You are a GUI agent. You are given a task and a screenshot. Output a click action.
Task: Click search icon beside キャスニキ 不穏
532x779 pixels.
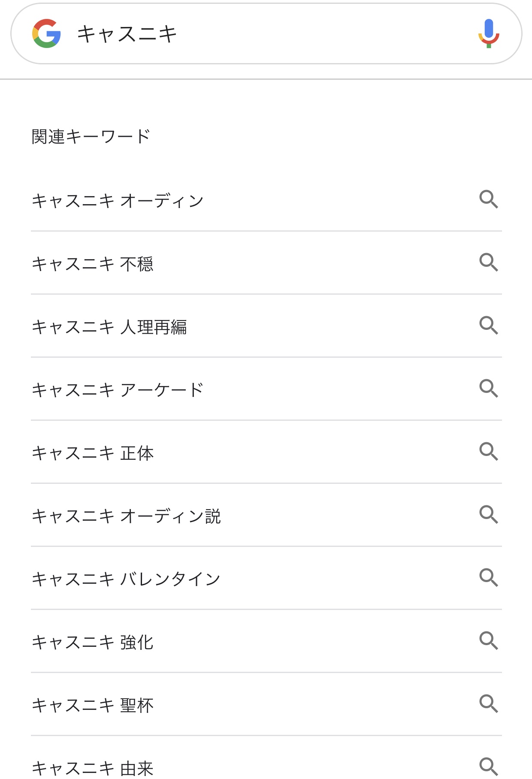[x=489, y=262]
